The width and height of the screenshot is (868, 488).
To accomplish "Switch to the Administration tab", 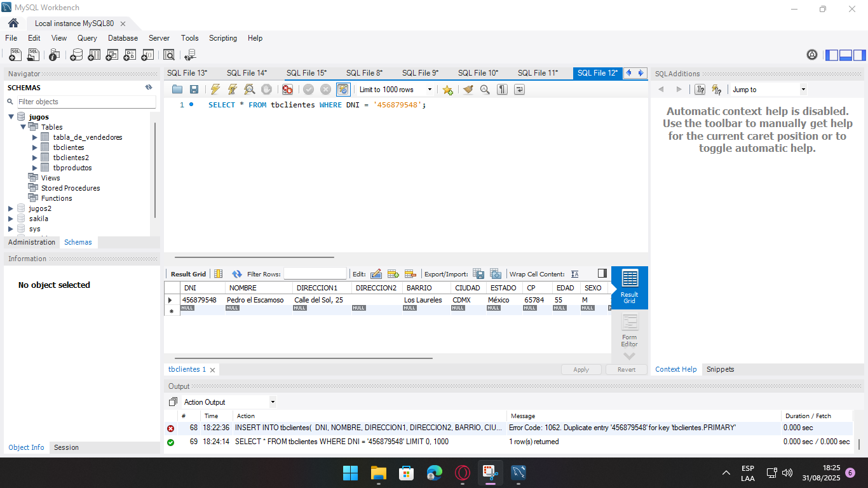I will 32,242.
